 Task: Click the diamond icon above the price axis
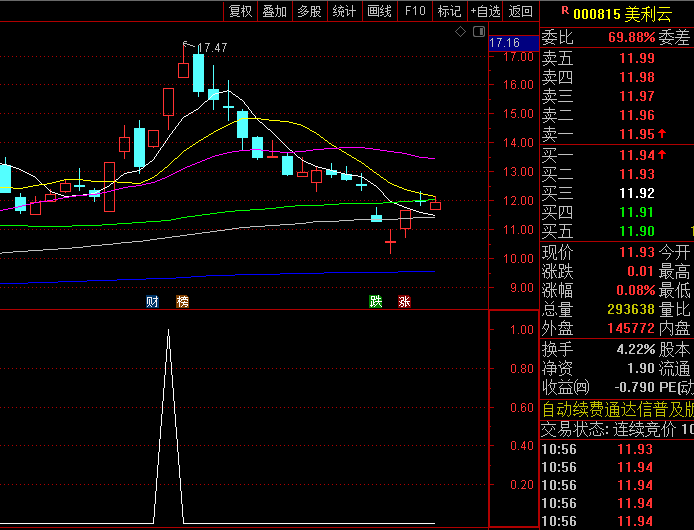pos(460,32)
